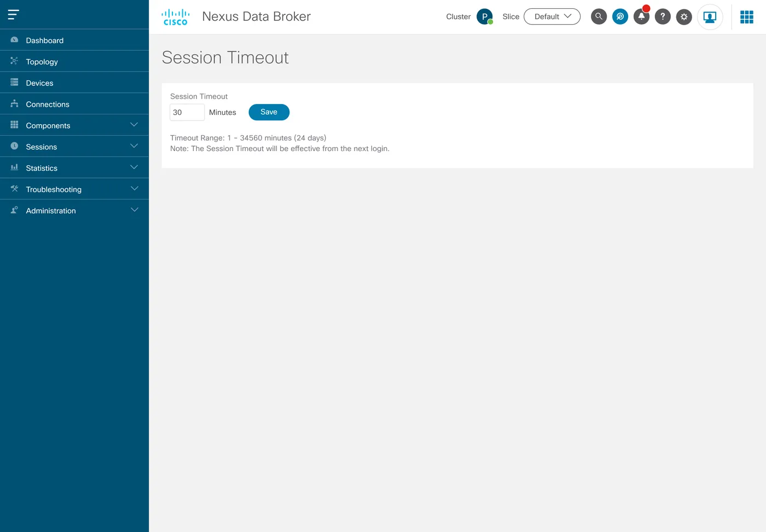Expand the Troubleshooting chevron
This screenshot has height=532, width=766.
click(x=134, y=189)
